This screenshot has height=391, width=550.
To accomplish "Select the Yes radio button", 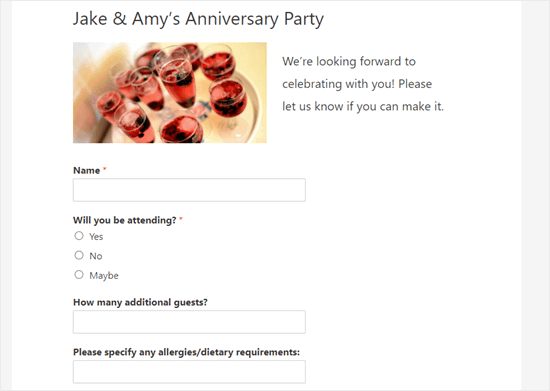I will pyautogui.click(x=79, y=236).
